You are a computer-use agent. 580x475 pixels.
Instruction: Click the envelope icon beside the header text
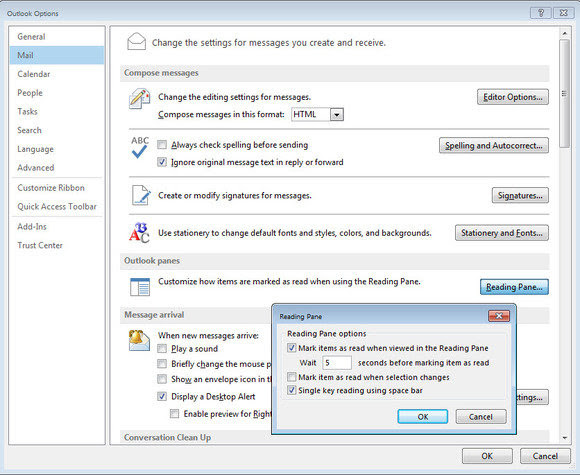tap(136, 41)
